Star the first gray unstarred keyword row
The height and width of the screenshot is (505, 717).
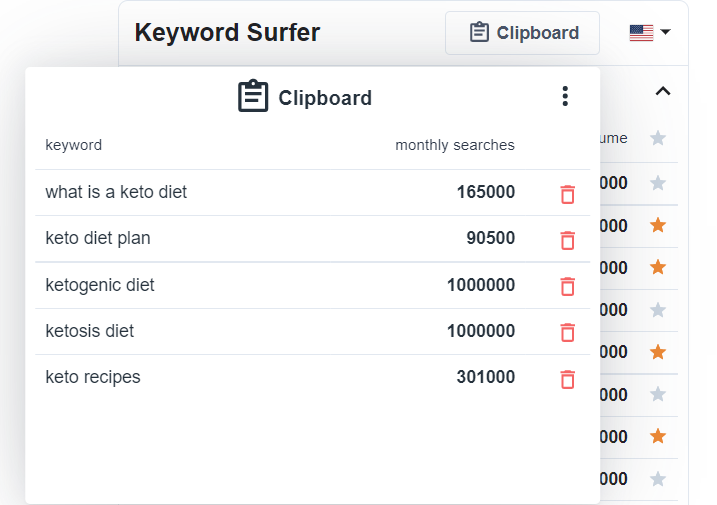point(658,183)
